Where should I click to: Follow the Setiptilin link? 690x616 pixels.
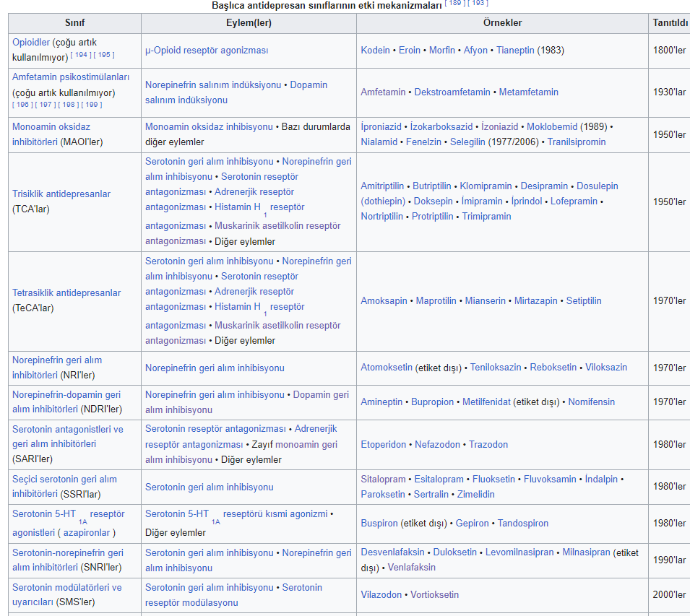[x=584, y=300]
